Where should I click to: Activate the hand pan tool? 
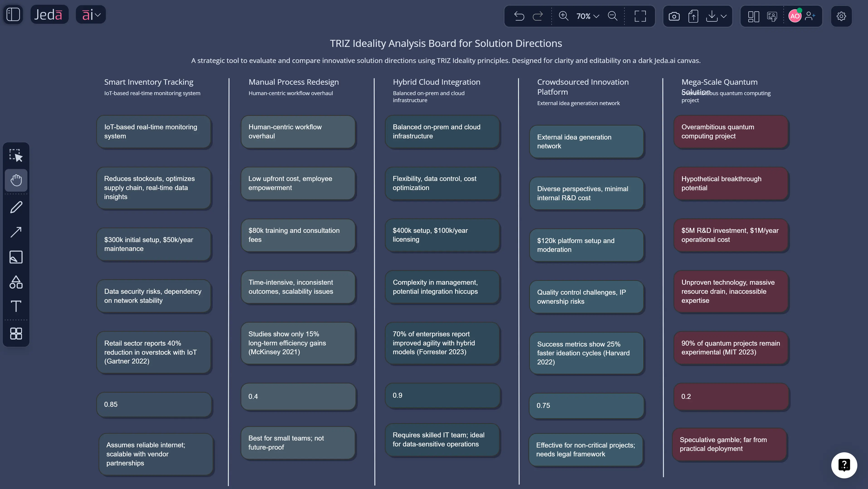point(16,180)
